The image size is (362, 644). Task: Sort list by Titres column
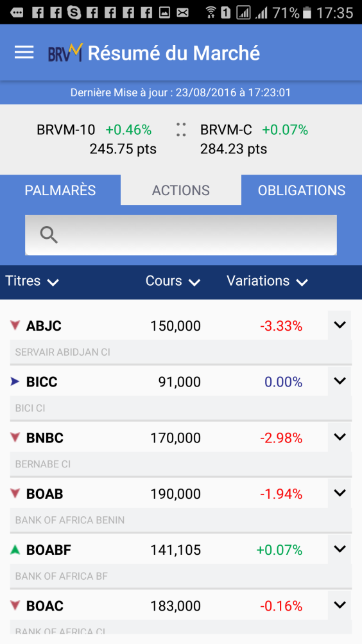pos(32,281)
